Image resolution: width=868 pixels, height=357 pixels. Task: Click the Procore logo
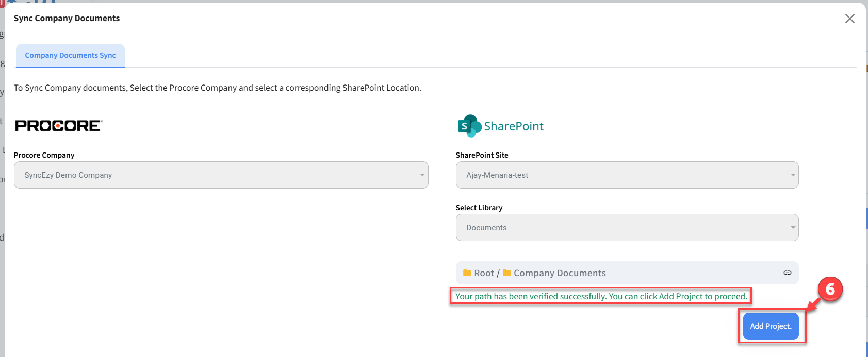tap(59, 126)
